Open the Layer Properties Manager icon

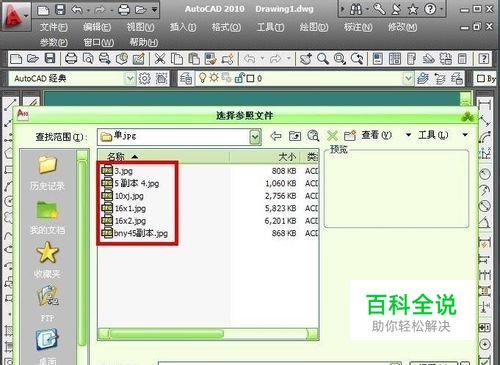[x=186, y=79]
